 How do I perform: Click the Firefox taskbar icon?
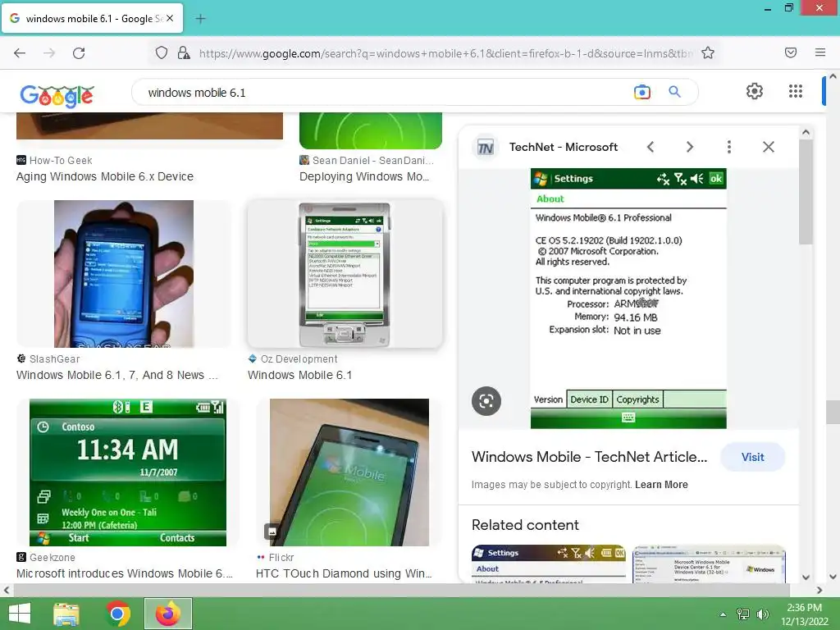pos(167,614)
